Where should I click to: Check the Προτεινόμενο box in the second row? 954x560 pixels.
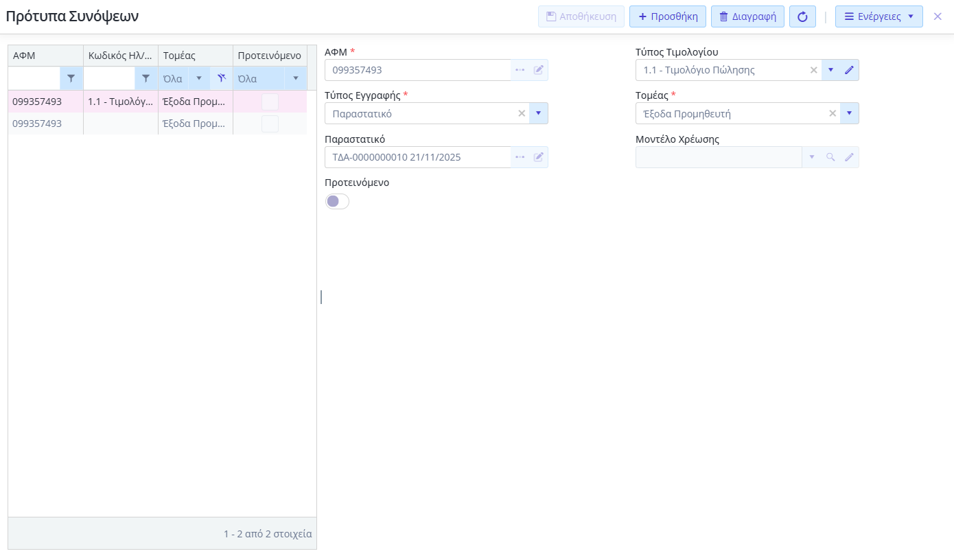[x=270, y=124]
